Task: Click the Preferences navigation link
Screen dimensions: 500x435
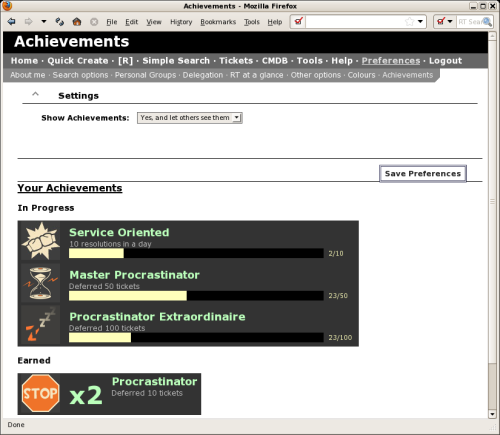Action: [391, 61]
